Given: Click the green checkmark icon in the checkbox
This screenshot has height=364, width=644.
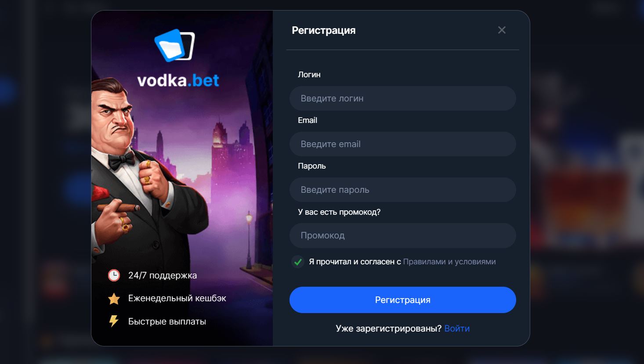Looking at the screenshot, I should pyautogui.click(x=297, y=262).
